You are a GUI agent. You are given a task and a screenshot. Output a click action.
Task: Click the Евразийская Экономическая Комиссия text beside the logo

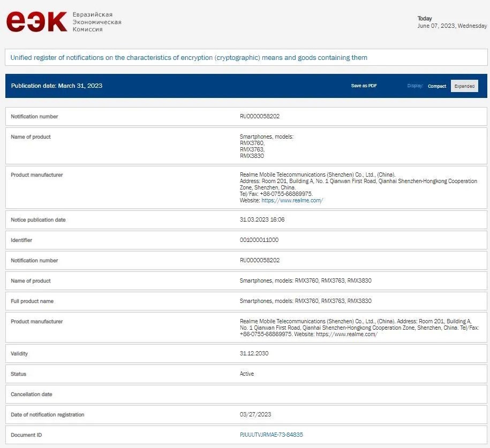pyautogui.click(x=96, y=22)
